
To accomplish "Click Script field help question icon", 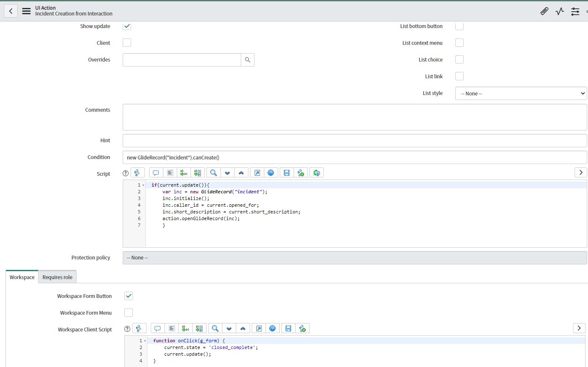I will pos(126,173).
